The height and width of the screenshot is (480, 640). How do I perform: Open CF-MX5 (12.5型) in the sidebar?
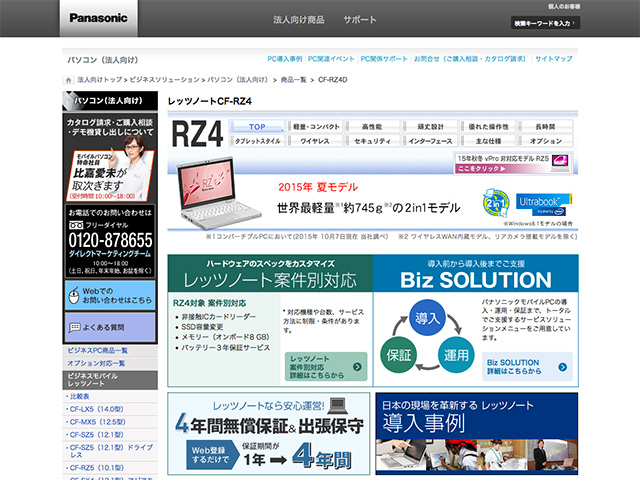pyautogui.click(x=97, y=422)
